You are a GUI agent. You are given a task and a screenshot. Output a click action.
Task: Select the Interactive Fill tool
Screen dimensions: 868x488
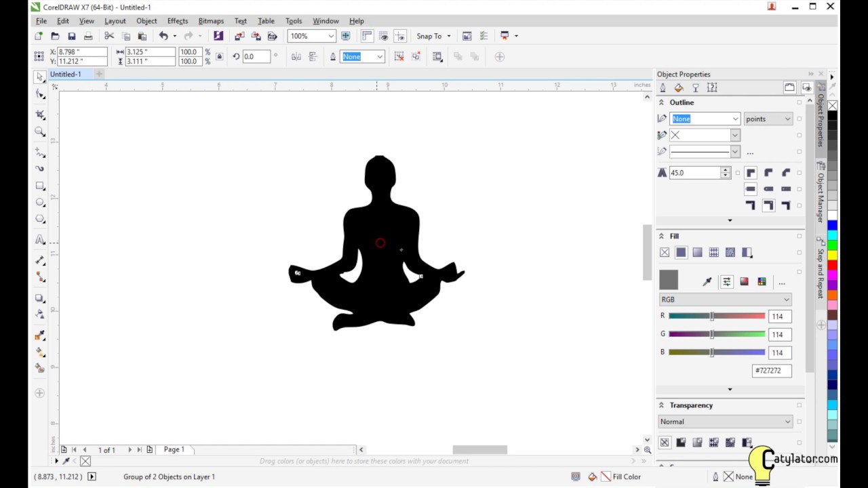40,352
